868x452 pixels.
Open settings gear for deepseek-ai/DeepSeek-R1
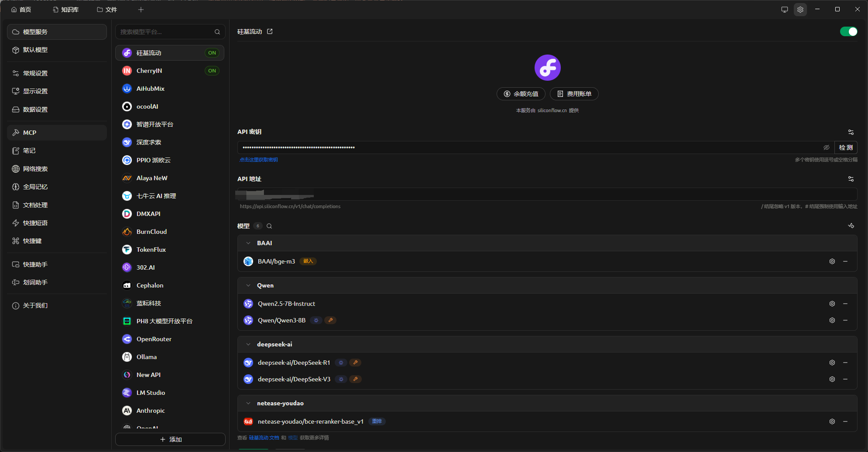832,363
